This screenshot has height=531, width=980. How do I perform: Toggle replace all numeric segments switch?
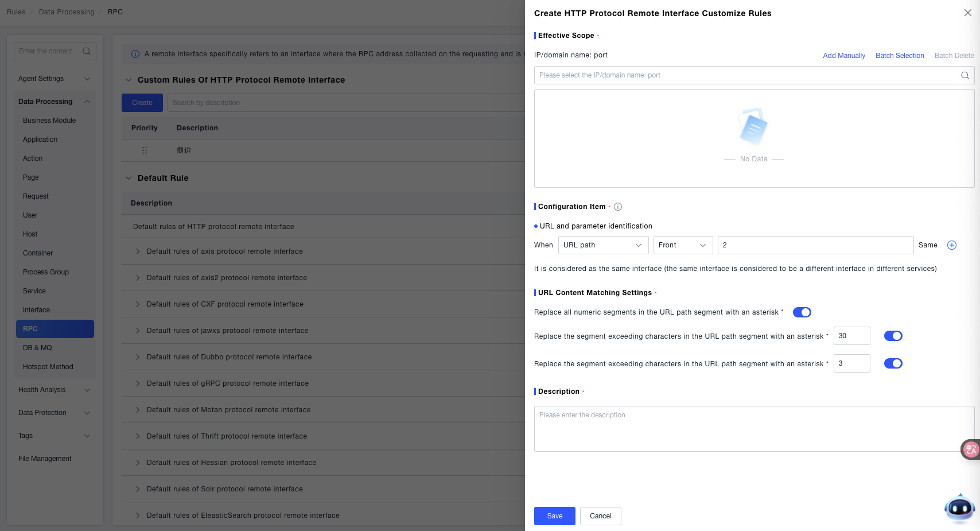coord(802,312)
